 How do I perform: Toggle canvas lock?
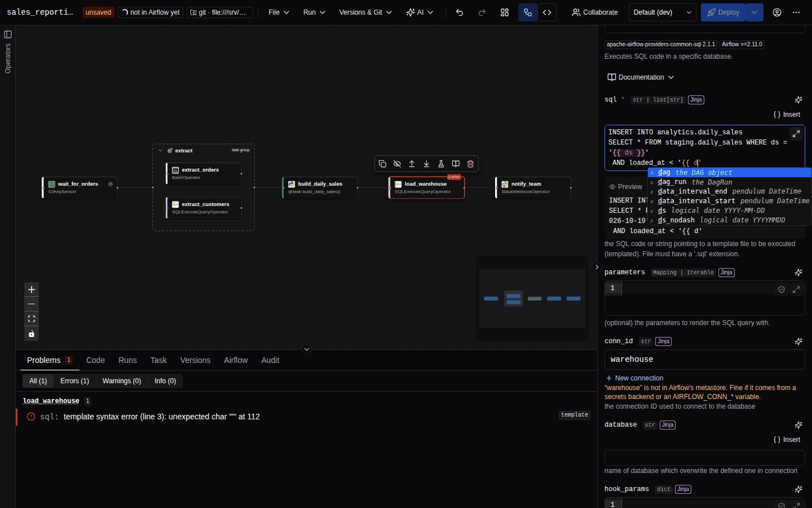32,334
